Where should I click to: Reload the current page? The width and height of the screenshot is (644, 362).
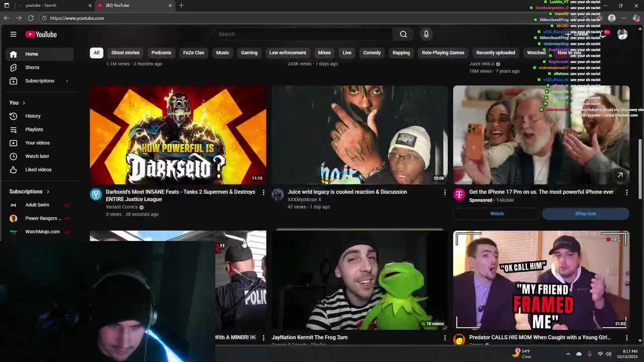tap(31, 18)
